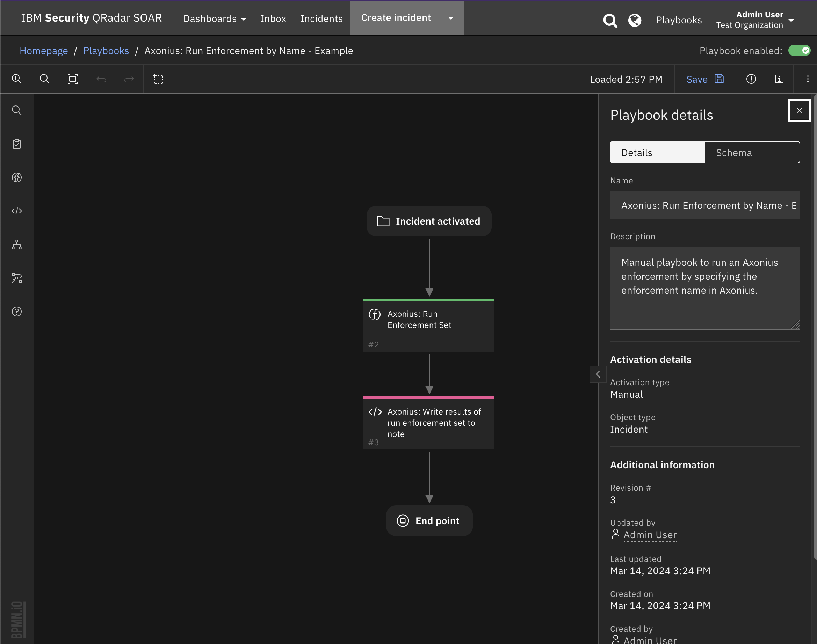The height and width of the screenshot is (644, 817).
Task: Click the fit-to-screen zoom icon
Action: click(73, 80)
